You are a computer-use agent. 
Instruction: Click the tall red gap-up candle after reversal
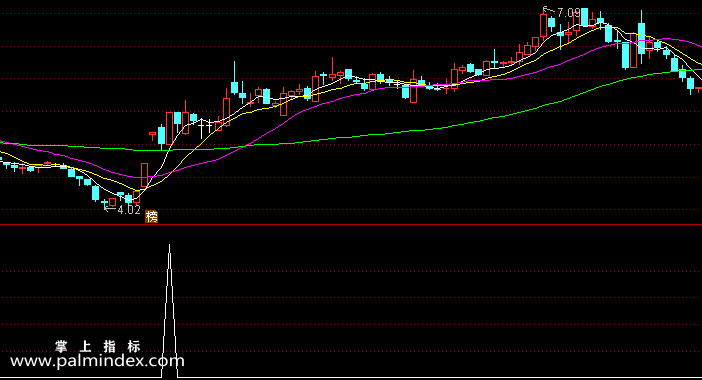[169, 128]
